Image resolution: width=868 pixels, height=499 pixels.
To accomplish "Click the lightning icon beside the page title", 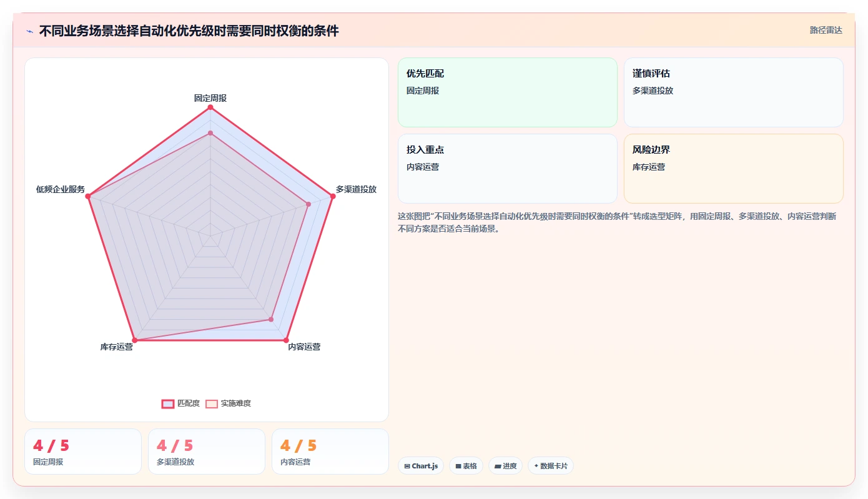I will pyautogui.click(x=29, y=31).
